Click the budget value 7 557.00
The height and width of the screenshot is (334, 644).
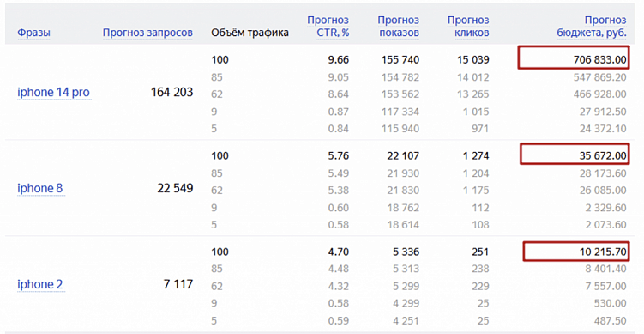pos(605,286)
